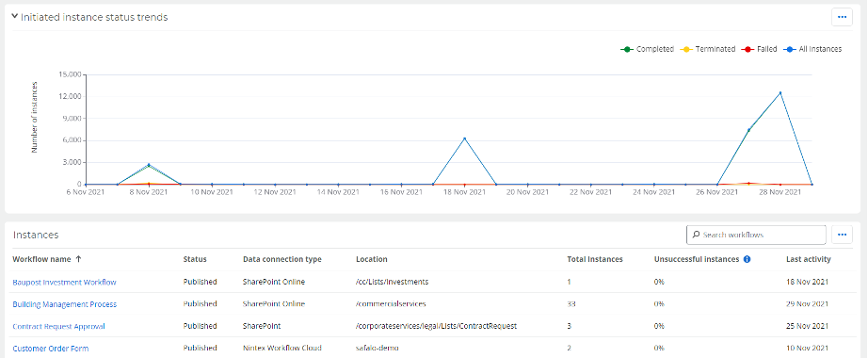Select the 8 Nov 2021 peak data point
This screenshot has height=358, width=868.
click(x=149, y=165)
